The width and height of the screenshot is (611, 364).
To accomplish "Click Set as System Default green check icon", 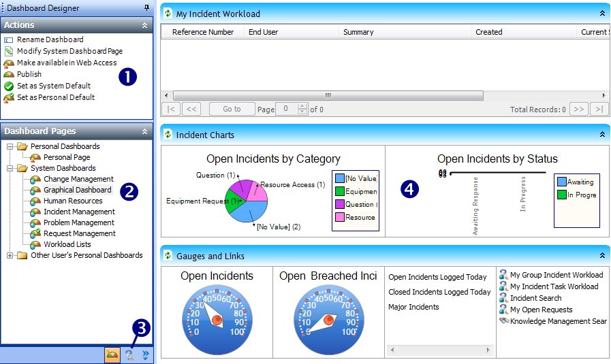I will click(x=9, y=86).
